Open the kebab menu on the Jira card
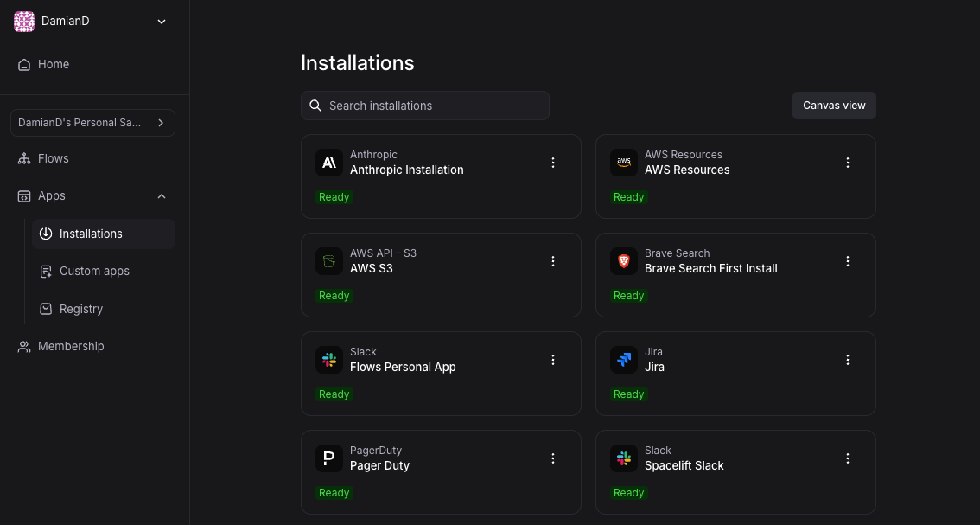Viewport: 980px width, 525px height. 848,360
